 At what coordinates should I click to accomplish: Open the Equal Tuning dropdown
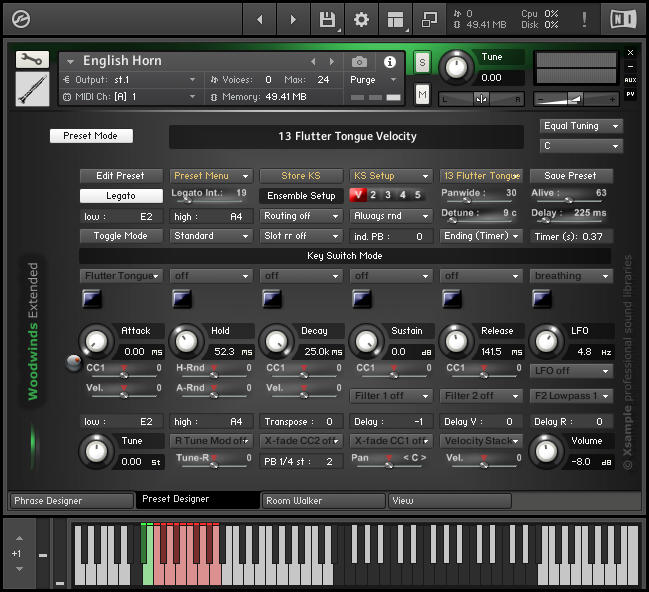pyautogui.click(x=581, y=126)
